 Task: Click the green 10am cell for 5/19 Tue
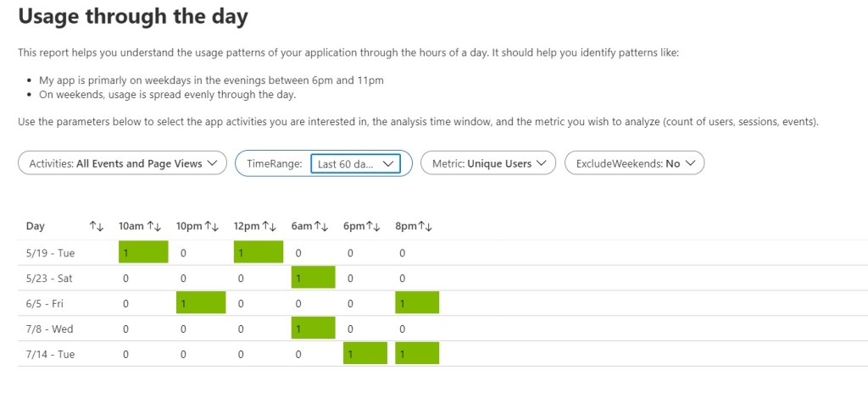coord(143,252)
